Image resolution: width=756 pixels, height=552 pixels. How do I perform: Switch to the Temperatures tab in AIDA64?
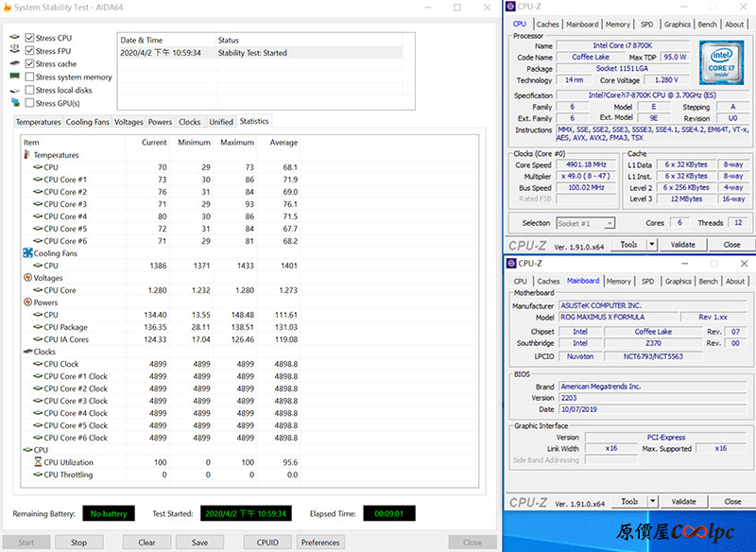[39, 122]
